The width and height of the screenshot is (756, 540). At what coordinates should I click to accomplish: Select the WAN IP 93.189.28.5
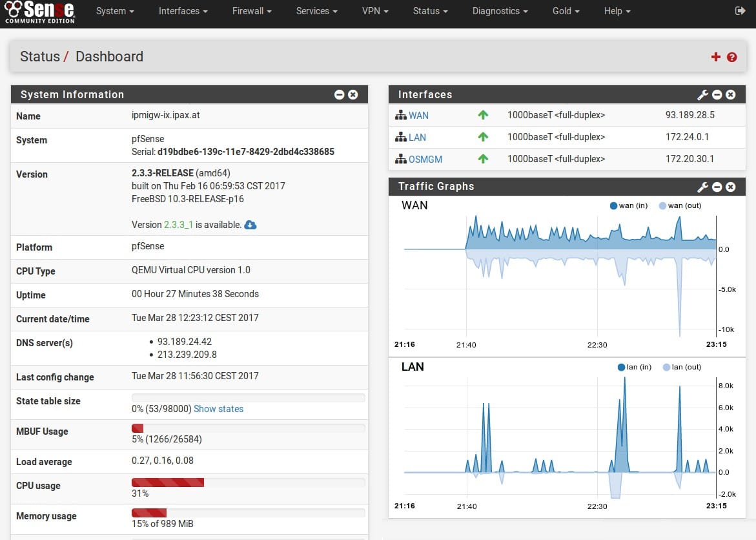tap(690, 115)
